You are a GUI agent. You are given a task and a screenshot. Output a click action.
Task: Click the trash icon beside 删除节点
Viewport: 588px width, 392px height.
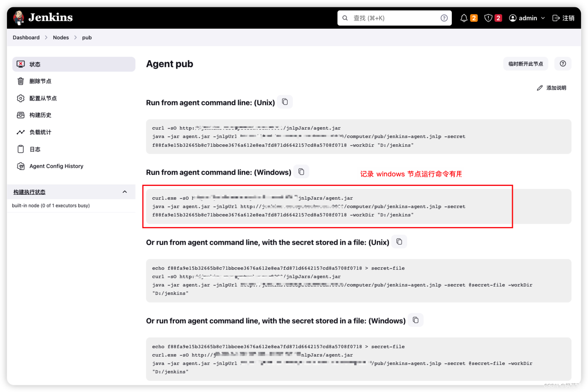pyautogui.click(x=21, y=81)
